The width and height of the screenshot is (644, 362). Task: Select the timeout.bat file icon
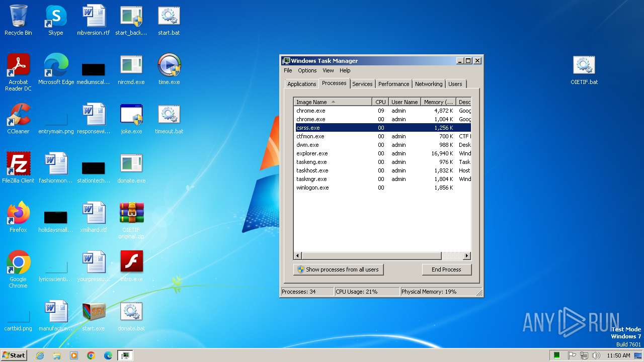(169, 119)
